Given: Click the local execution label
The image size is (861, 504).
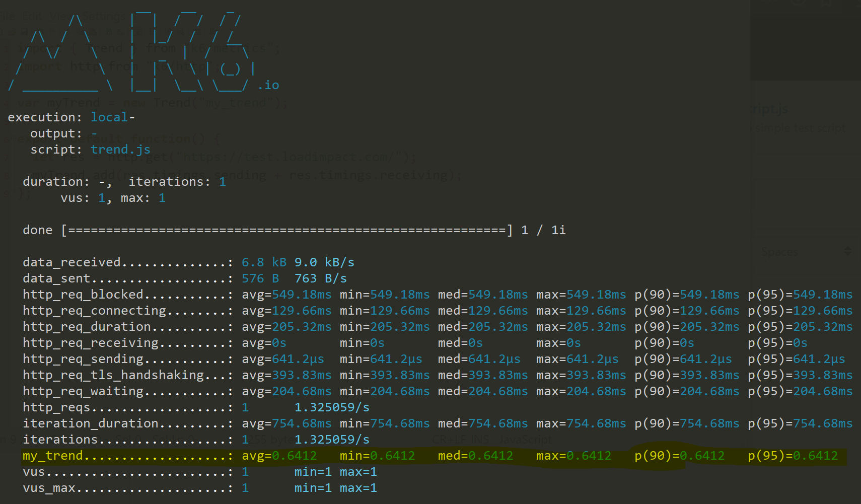Looking at the screenshot, I should coord(109,116).
